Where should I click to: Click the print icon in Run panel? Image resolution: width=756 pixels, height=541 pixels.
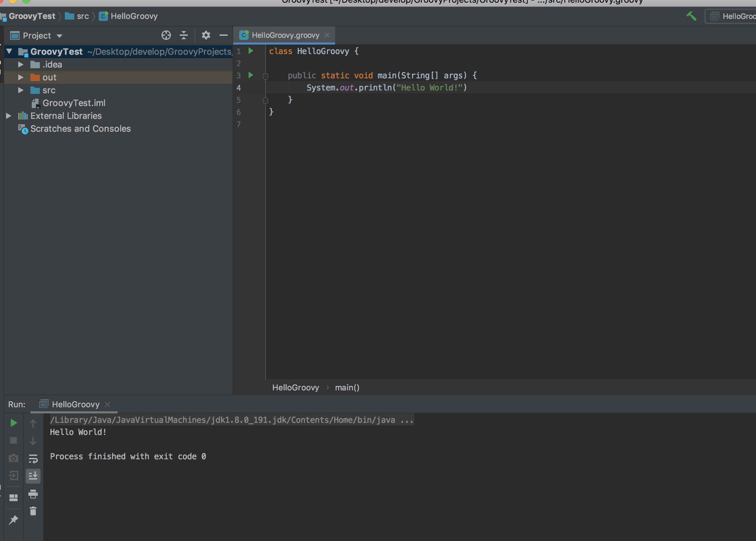[x=33, y=494]
